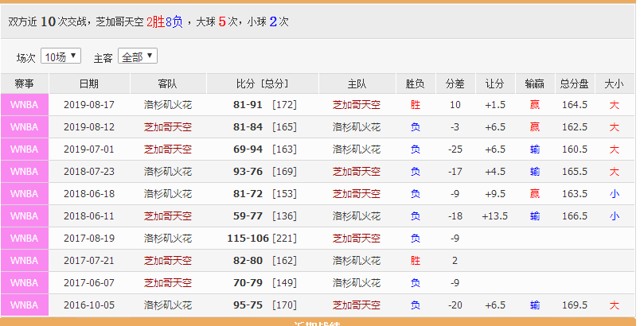Open 芝加哥天空 in the 2016-10-05 row
This screenshot has height=326, width=644.
click(x=357, y=305)
